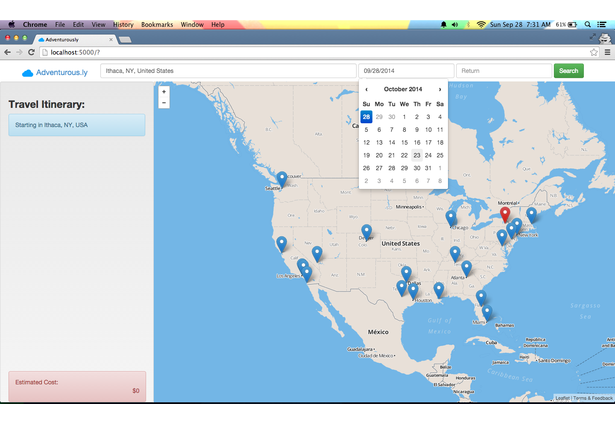615x424 pixels.
Task: Go to next month in datepicker
Action: (x=440, y=89)
